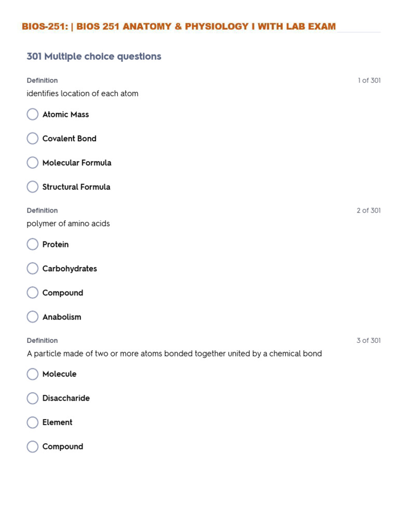Choose the Carbohydrates radio button
399x532 pixels.
click(x=33, y=269)
